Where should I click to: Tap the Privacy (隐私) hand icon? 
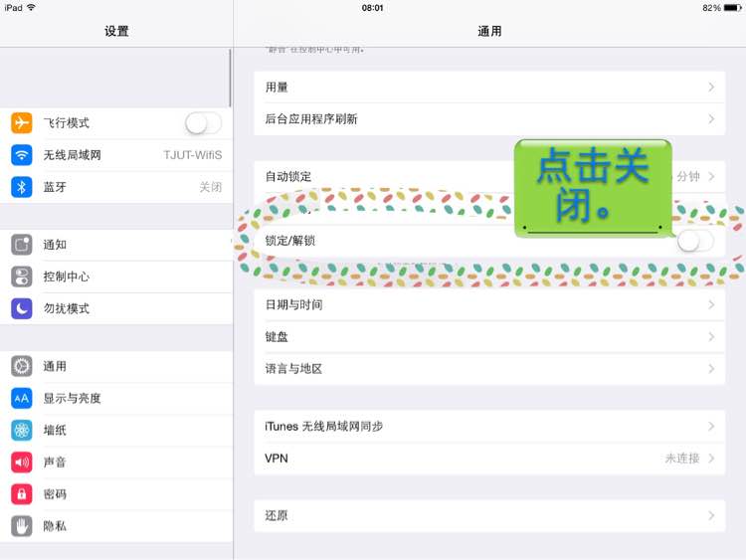coord(22,526)
